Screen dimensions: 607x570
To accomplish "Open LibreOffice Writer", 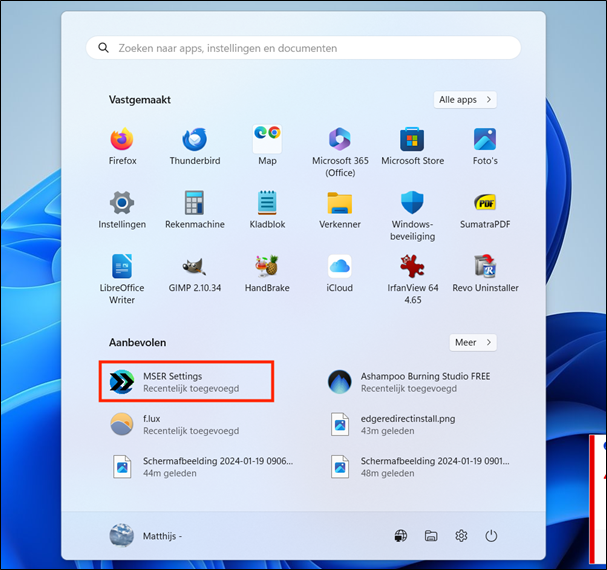I will coord(122,278).
